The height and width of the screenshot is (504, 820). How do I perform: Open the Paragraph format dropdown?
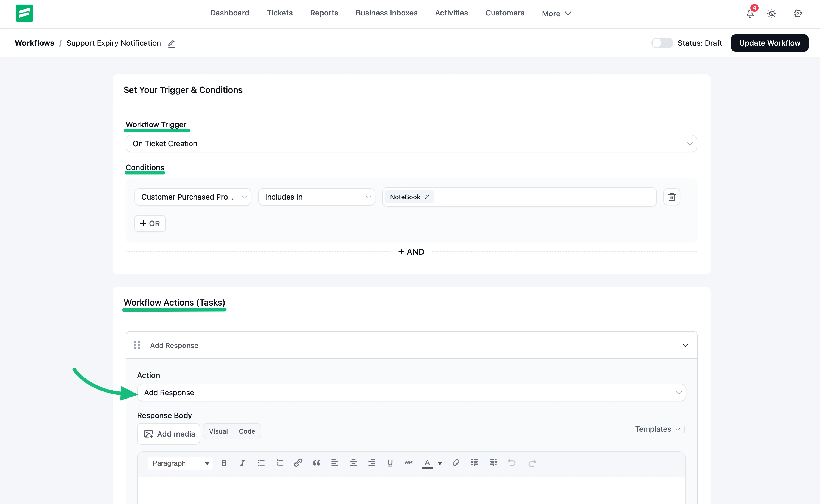180,463
